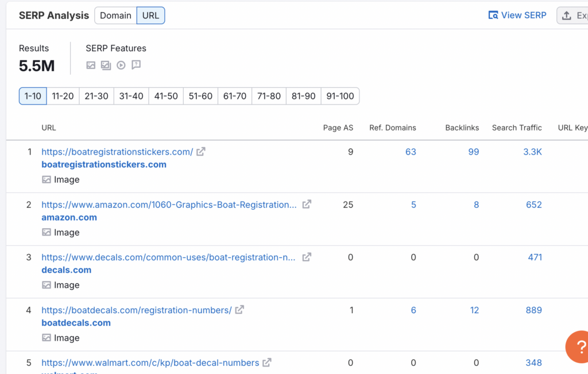Click Image icon under decals.com
Viewport: 588px width, 374px height.
(47, 285)
